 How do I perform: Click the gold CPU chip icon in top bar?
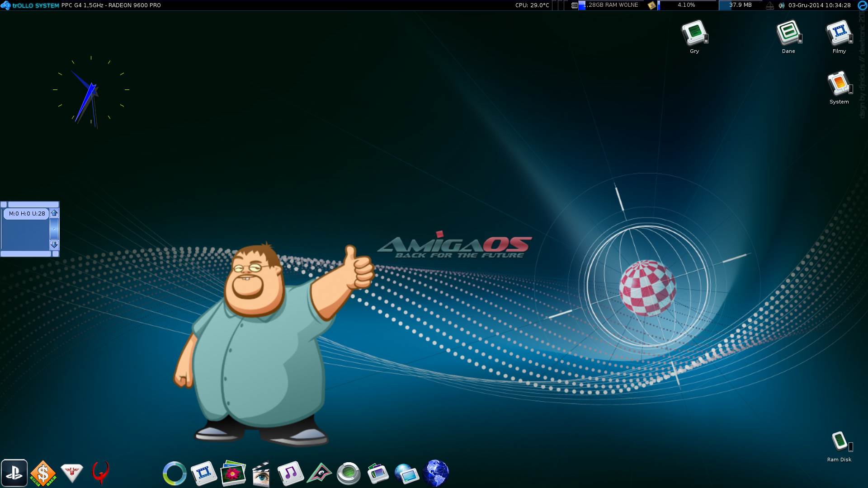pos(651,5)
